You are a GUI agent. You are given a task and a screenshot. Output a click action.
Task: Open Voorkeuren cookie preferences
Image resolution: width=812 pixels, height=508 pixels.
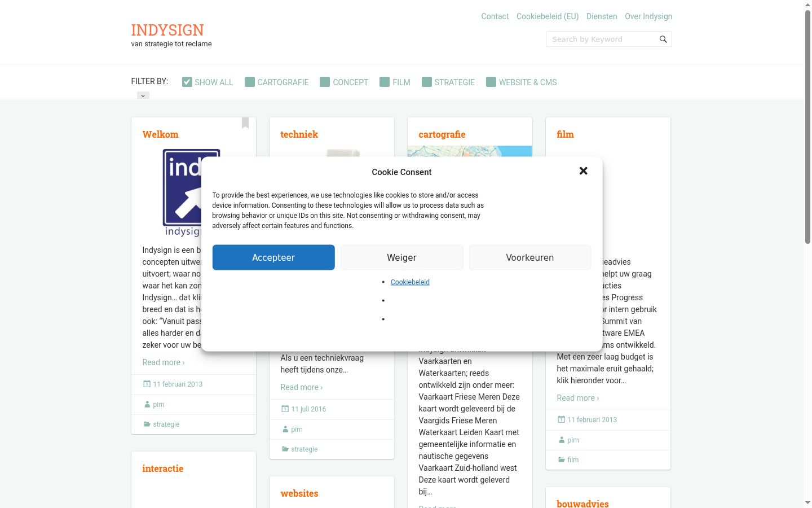point(530,257)
